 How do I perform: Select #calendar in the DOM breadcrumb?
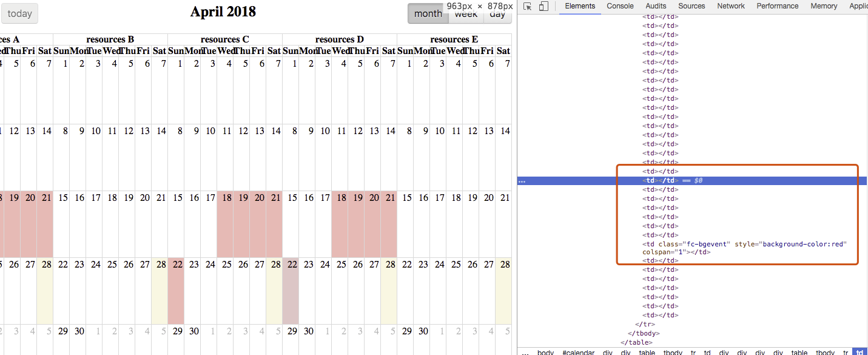click(578, 352)
